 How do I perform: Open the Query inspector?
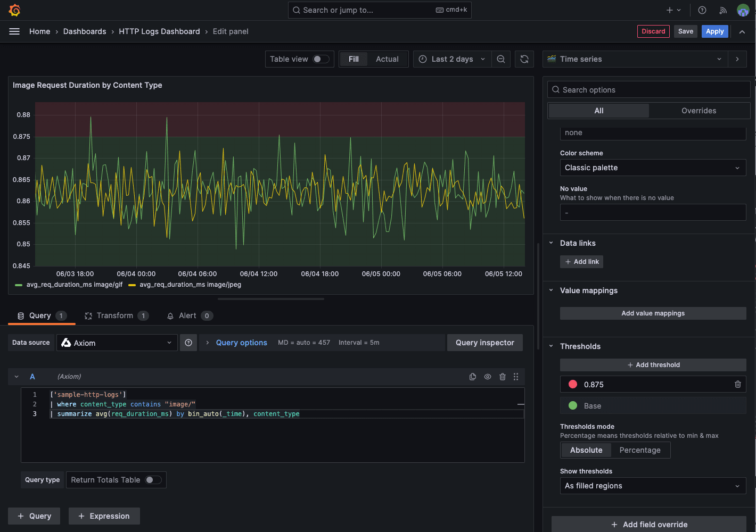(485, 343)
